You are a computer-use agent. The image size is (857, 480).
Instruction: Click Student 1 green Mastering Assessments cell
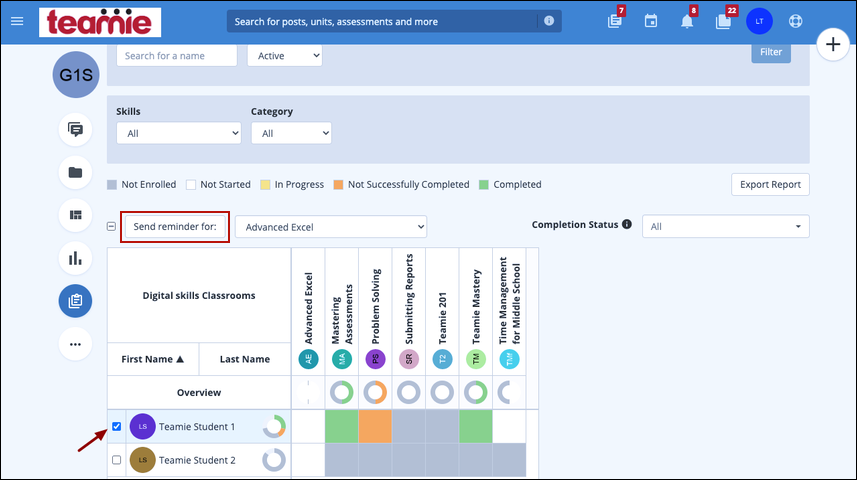[x=342, y=426]
